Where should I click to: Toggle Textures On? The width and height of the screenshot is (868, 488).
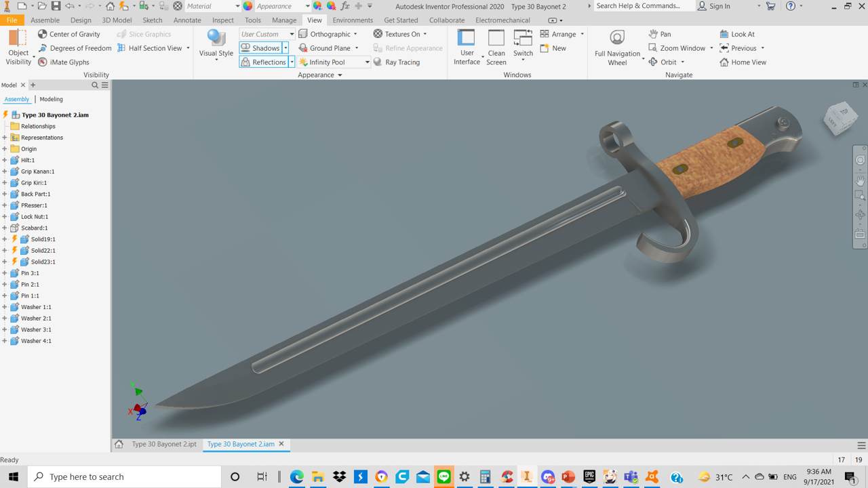pos(397,34)
